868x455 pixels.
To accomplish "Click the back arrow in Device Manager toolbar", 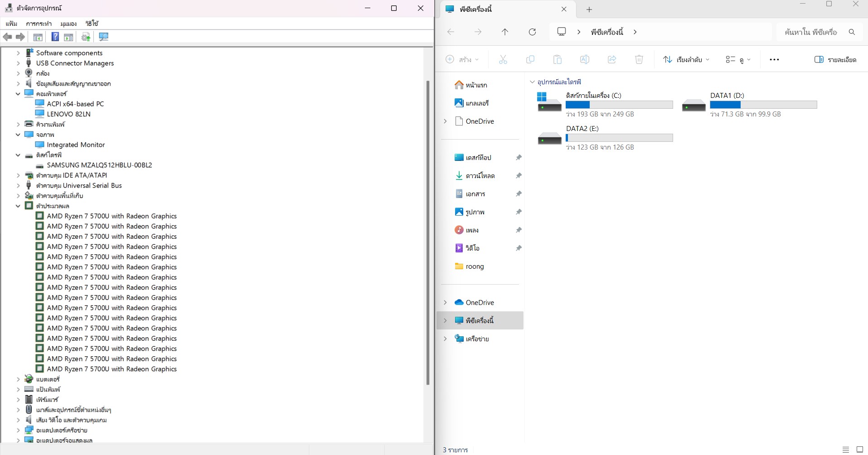I will [x=7, y=37].
